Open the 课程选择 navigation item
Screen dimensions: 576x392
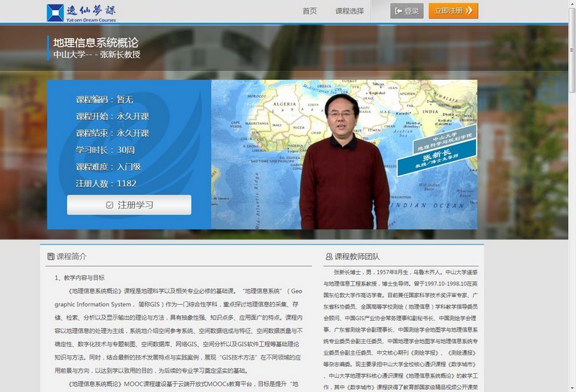coord(349,11)
